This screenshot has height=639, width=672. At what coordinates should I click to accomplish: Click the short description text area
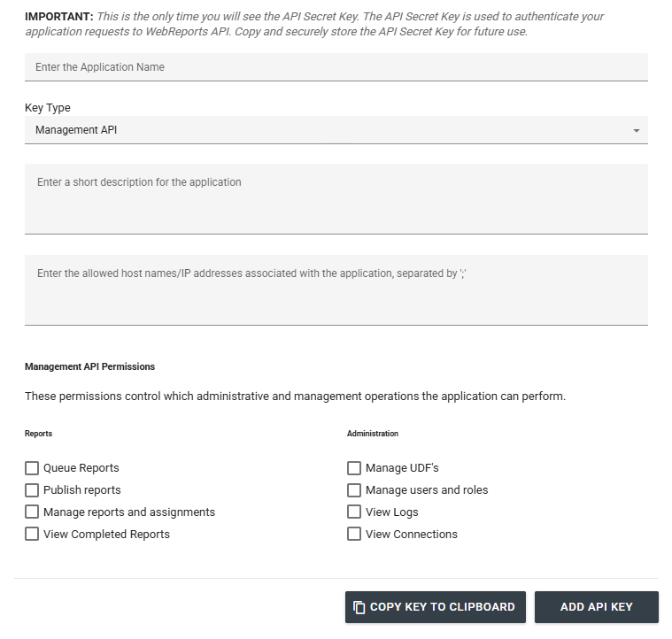[x=336, y=199]
